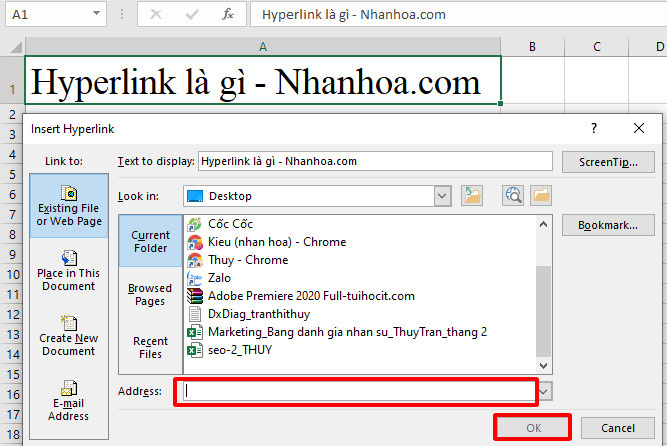The width and height of the screenshot is (667, 446).
Task: Click the file list scrollbar thumb
Action: 543,311
